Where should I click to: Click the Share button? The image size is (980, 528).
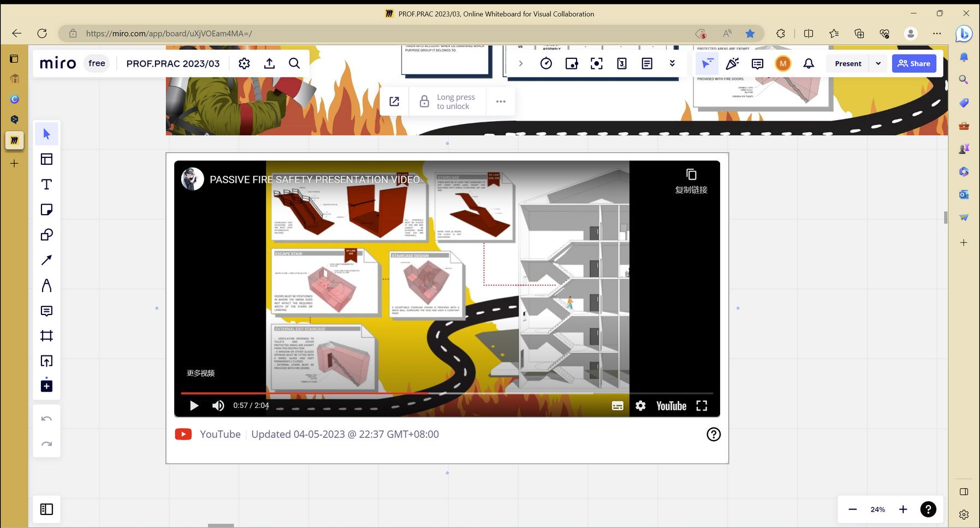[x=914, y=63]
